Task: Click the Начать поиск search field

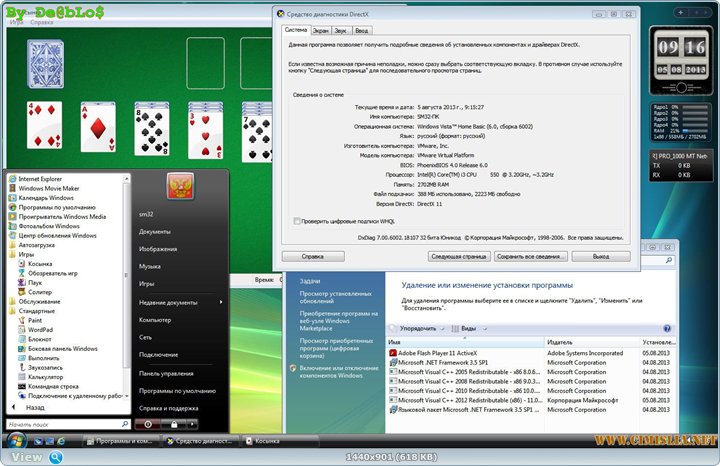Action: [60, 424]
